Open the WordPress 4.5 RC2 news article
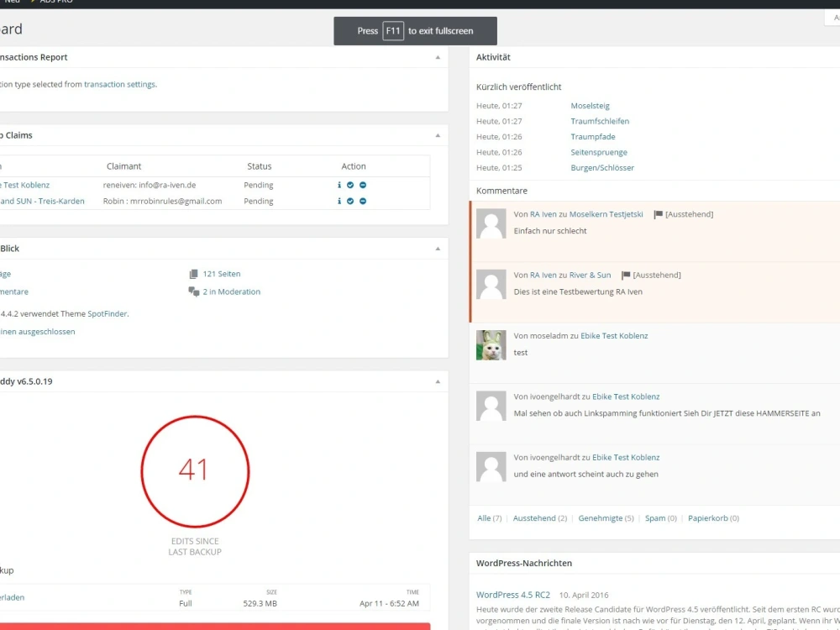The image size is (840, 630). pos(512,595)
